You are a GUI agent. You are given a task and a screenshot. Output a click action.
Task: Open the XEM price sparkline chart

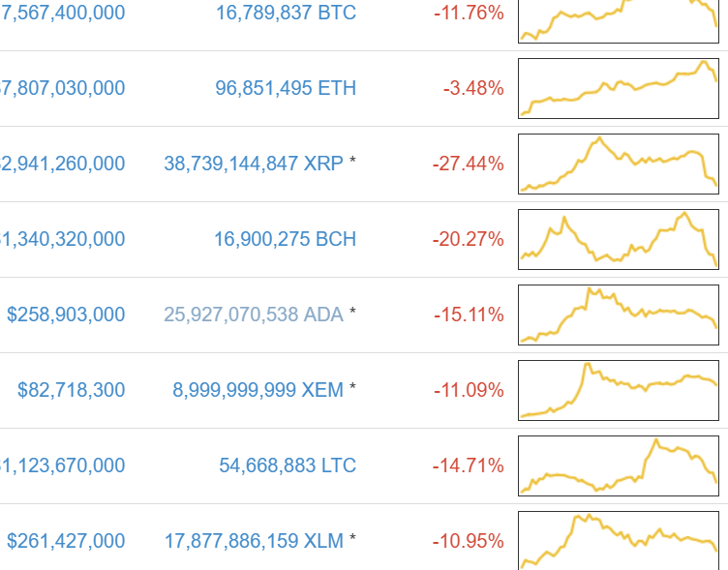coord(619,390)
